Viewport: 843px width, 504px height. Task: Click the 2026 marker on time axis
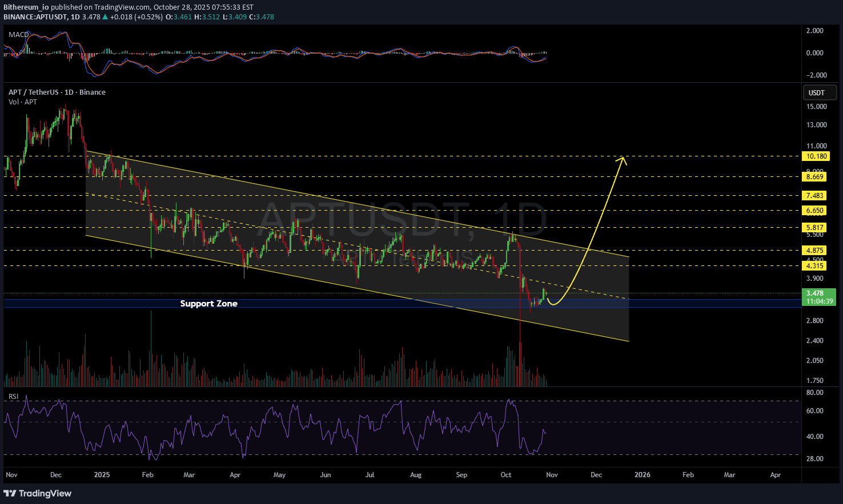point(642,475)
